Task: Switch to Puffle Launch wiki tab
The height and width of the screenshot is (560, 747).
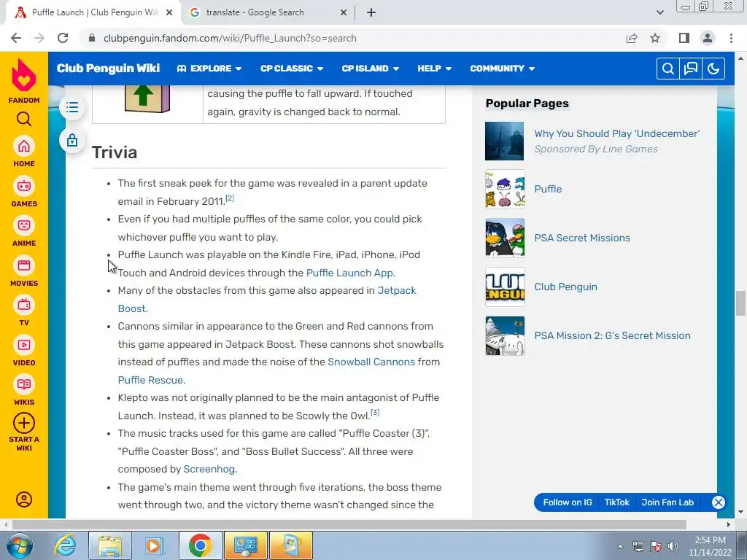Action: 94,12
